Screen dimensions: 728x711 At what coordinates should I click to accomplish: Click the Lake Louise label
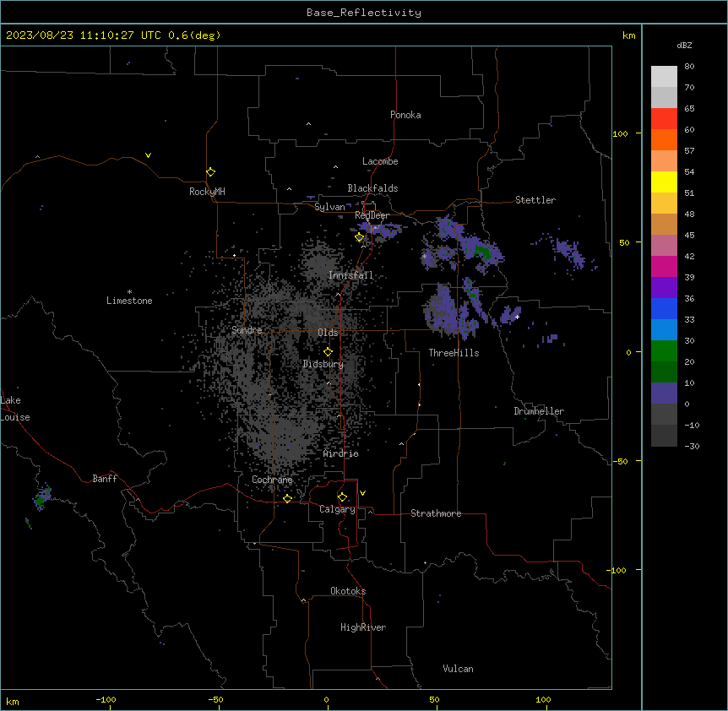(x=15, y=409)
